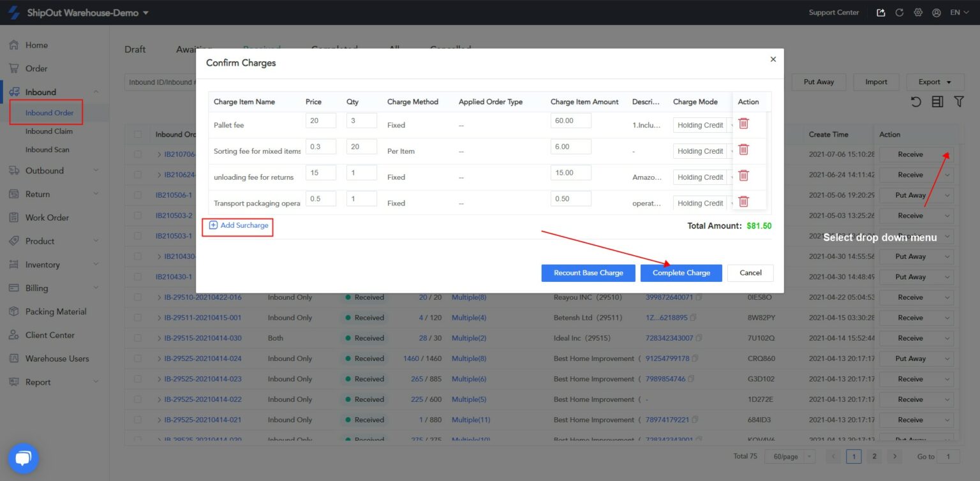This screenshot has width=980, height=481.
Task: Open the Holding Credit dropdown for Pallet fee
Action: click(702, 125)
